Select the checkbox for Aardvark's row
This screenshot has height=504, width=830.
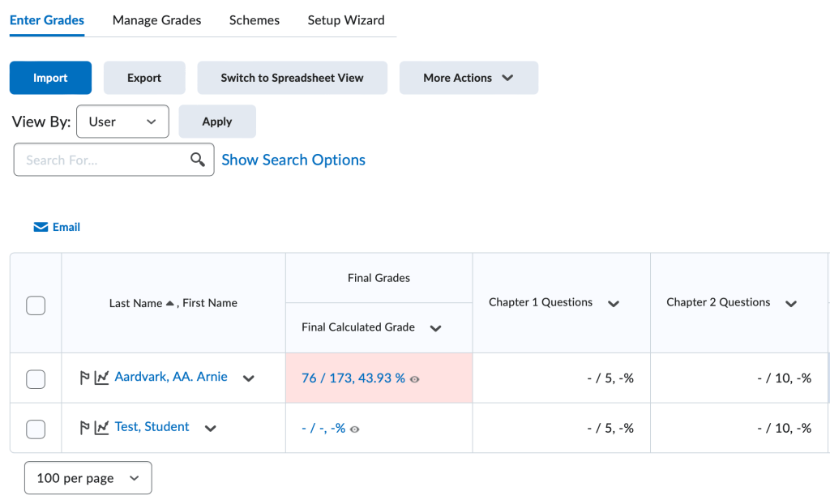pos(35,378)
